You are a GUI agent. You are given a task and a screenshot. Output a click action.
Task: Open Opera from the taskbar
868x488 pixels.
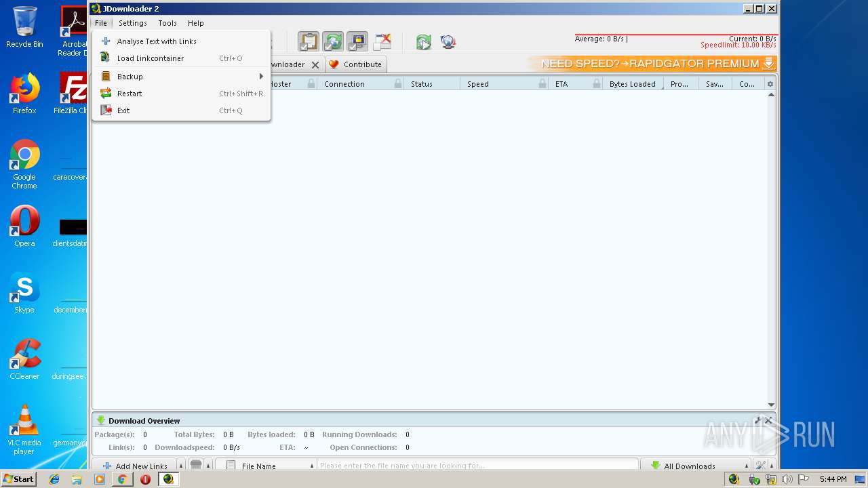(x=145, y=479)
